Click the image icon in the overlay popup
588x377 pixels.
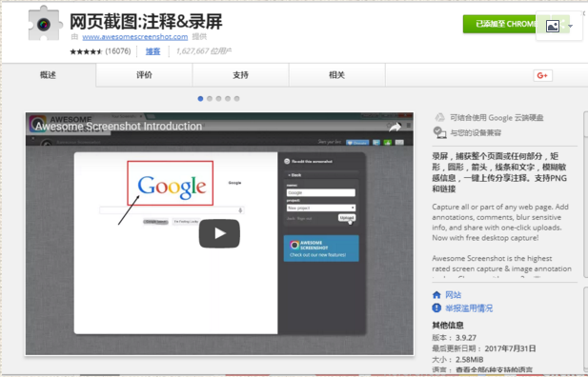click(553, 27)
